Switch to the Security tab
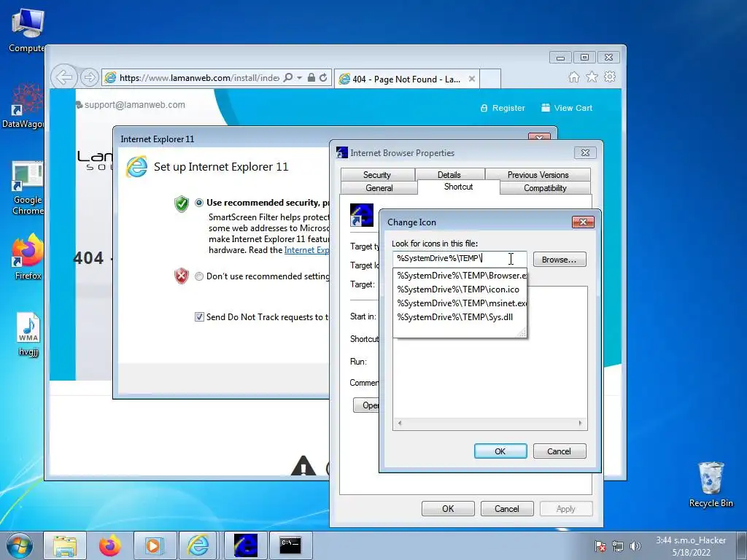The image size is (747, 560). coord(377,175)
